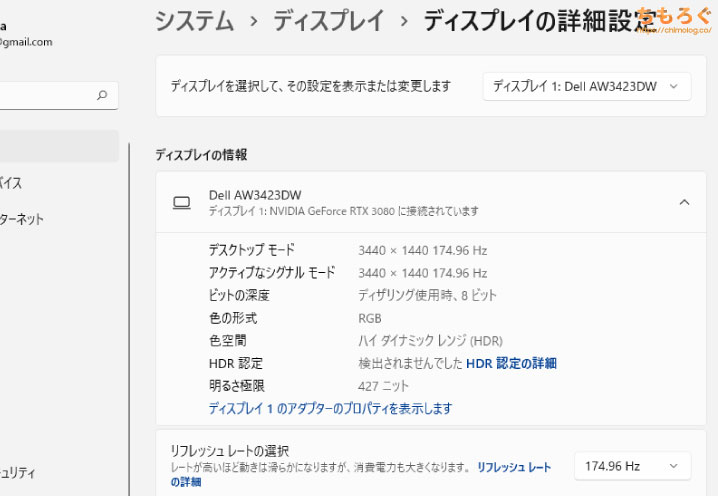Open the display selection dropdown Dell AW3423DW
This screenshot has height=496, width=718.
587,86
